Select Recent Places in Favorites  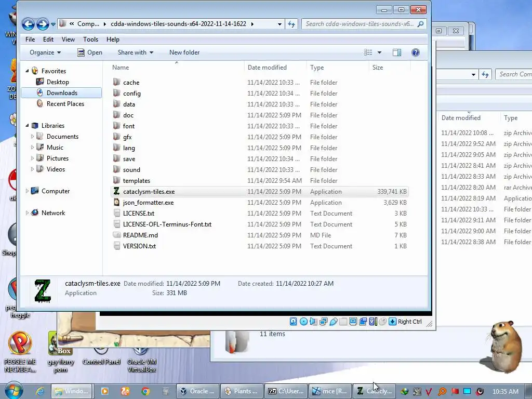coord(65,104)
